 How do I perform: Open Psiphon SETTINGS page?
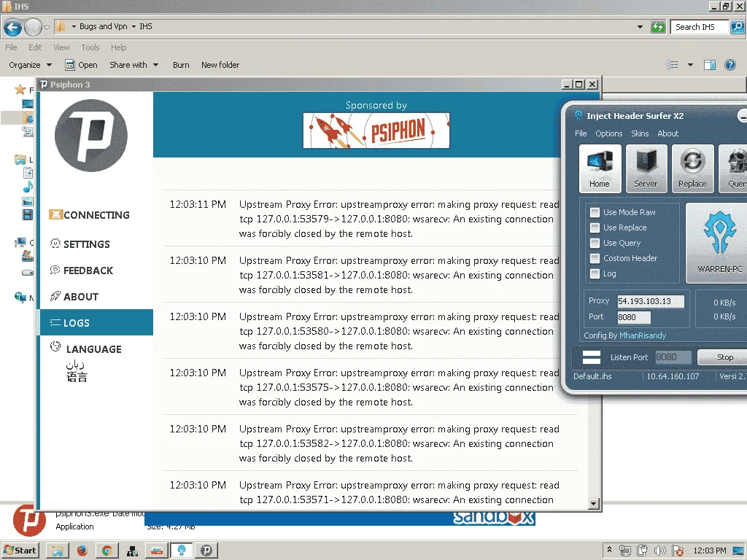click(80, 244)
